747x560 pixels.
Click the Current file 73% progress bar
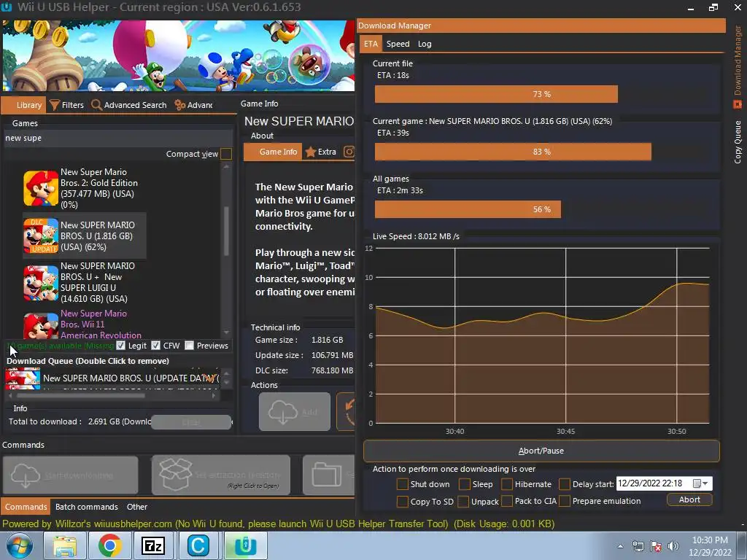click(542, 94)
